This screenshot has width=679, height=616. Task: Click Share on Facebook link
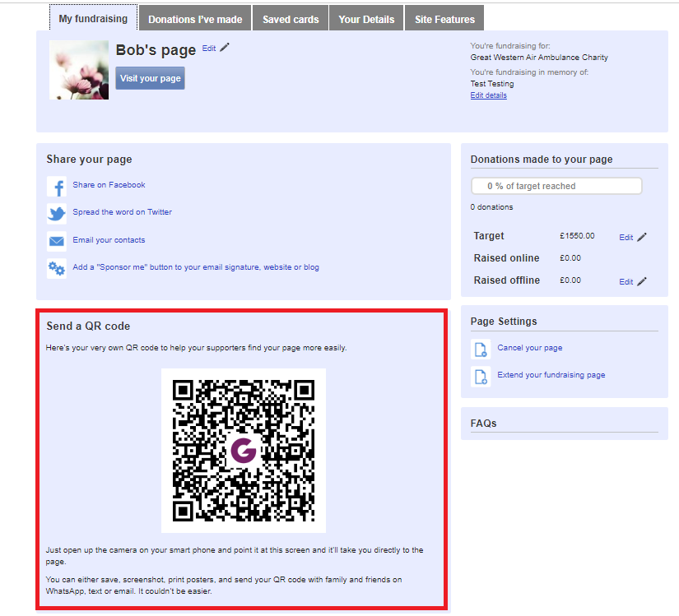[x=109, y=185]
